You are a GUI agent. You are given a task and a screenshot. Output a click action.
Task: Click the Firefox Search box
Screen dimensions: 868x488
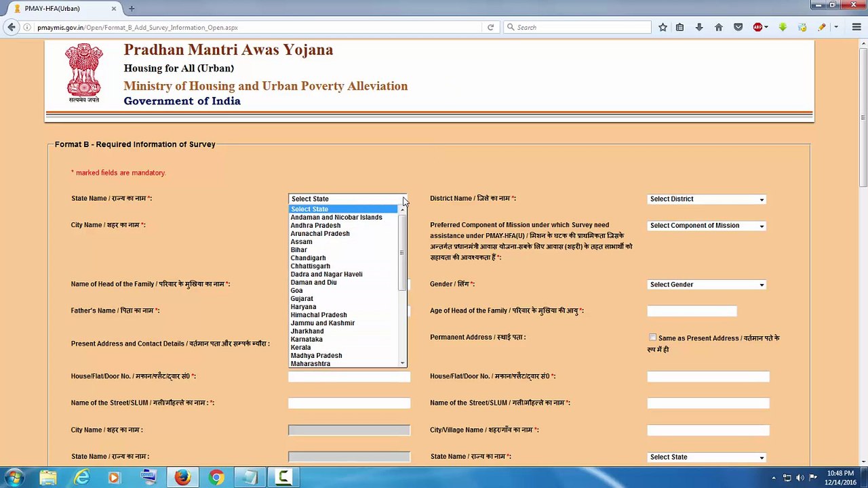point(578,27)
